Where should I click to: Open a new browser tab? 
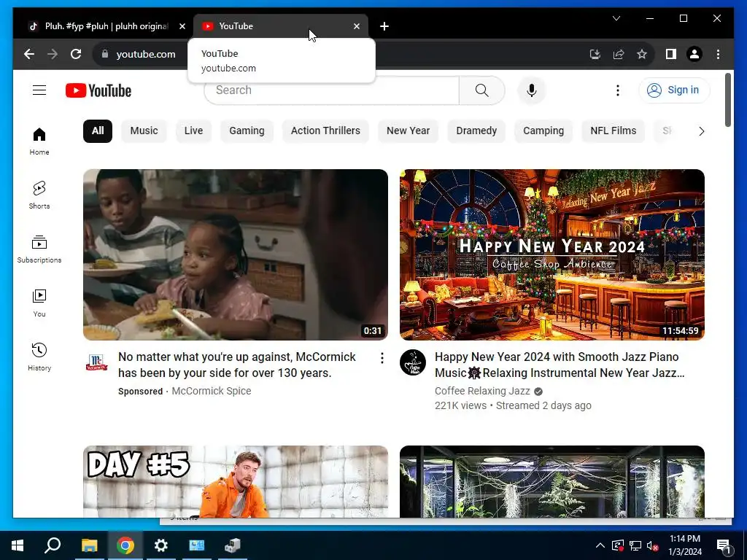tap(384, 26)
